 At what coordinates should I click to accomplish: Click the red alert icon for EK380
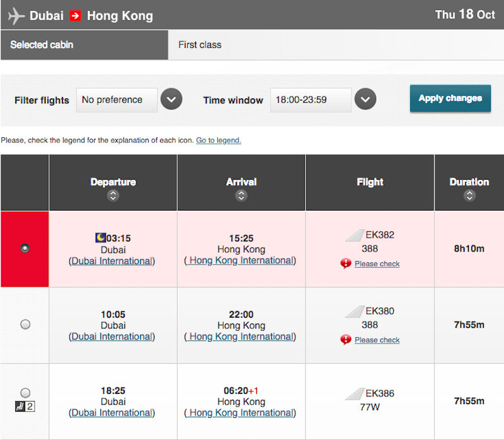pyautogui.click(x=346, y=340)
